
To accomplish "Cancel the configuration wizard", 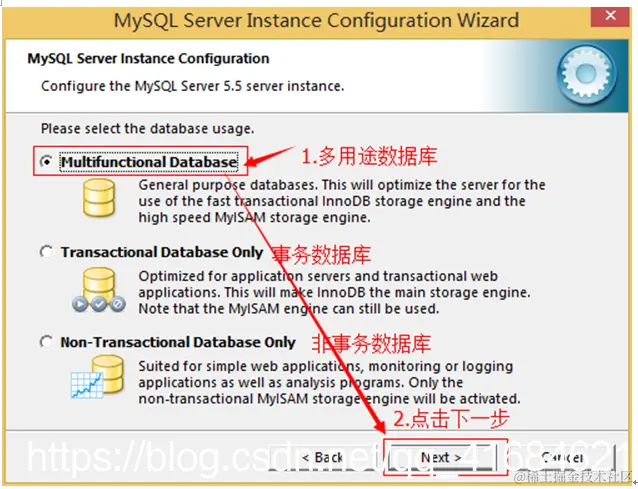I will coord(563,457).
